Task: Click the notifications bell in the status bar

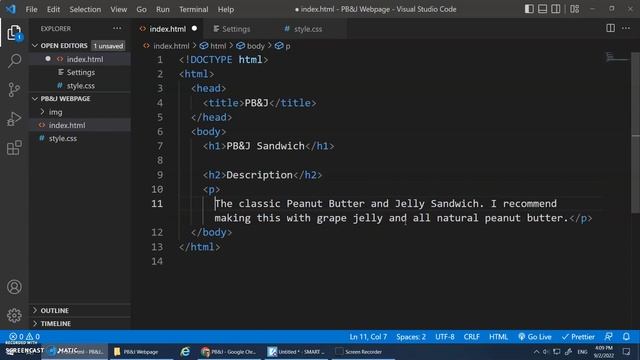Action: coord(626,337)
